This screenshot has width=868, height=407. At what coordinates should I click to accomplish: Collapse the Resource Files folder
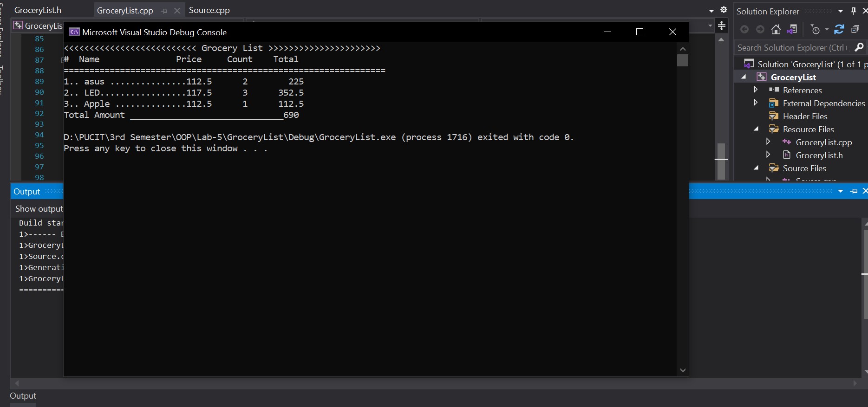coord(756,129)
